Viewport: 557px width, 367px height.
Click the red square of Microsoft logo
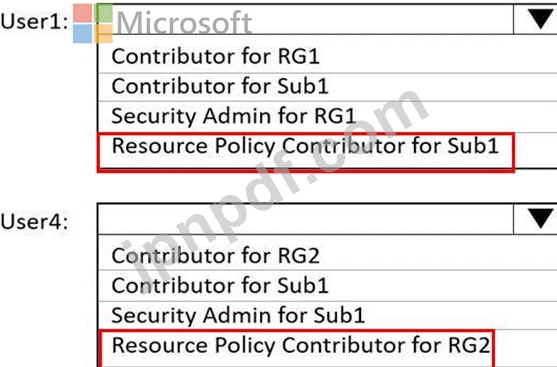tap(82, 13)
